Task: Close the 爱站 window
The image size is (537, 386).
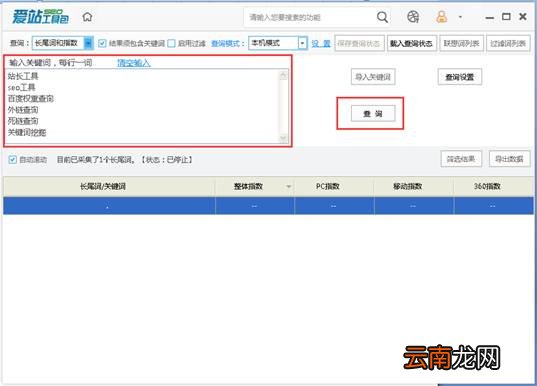Action: click(x=523, y=16)
